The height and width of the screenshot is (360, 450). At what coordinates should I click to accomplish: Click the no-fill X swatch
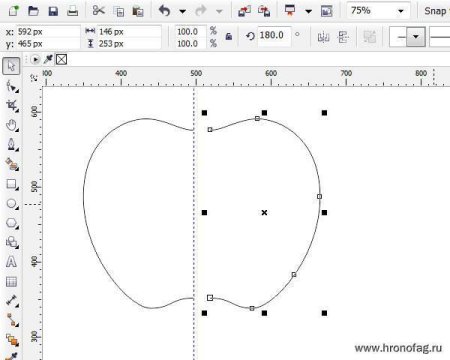[61, 60]
